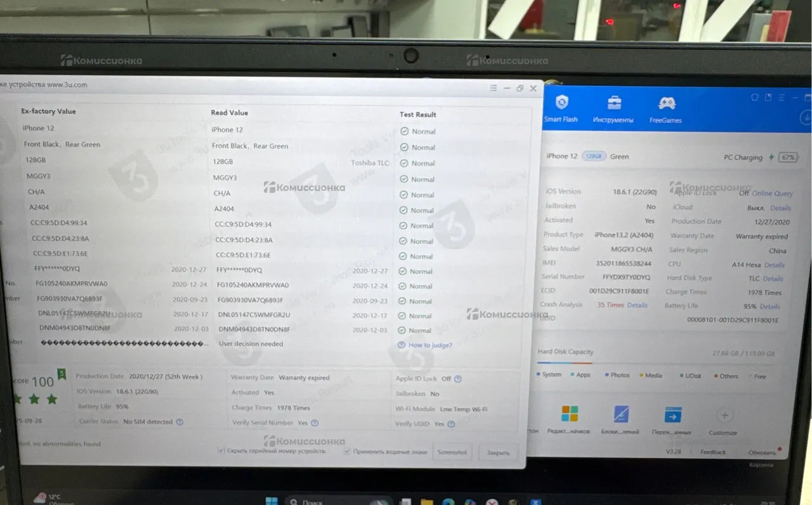Select read value A2404
This screenshot has width=812, height=505.
click(x=224, y=209)
